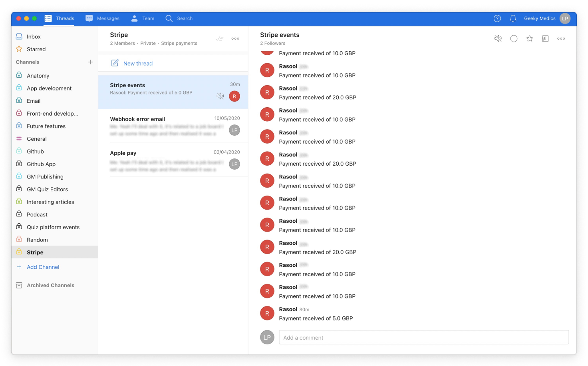The image size is (588, 366).
Task: Select the GM Quiz Editors channel
Action: click(55, 189)
